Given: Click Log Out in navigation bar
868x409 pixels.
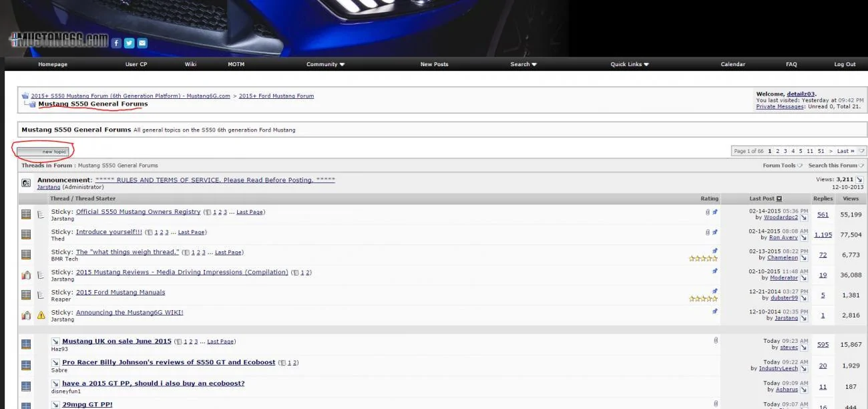Looking at the screenshot, I should tap(845, 64).
